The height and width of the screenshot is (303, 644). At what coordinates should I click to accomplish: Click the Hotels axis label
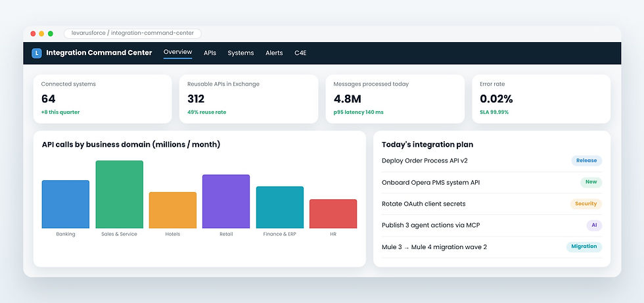coord(172,235)
